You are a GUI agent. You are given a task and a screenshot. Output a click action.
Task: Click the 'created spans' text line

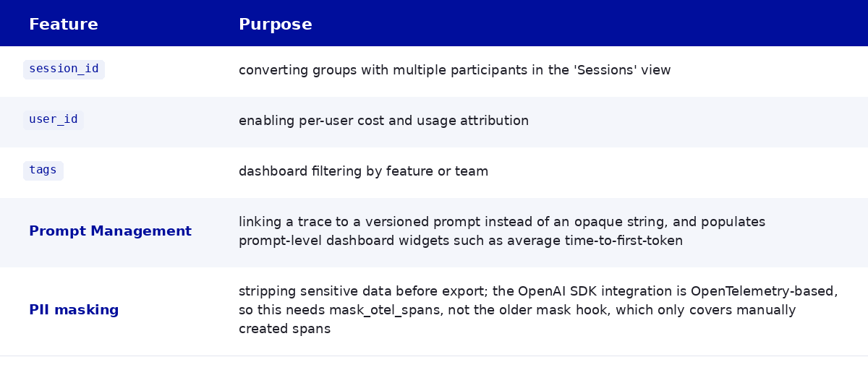284,329
